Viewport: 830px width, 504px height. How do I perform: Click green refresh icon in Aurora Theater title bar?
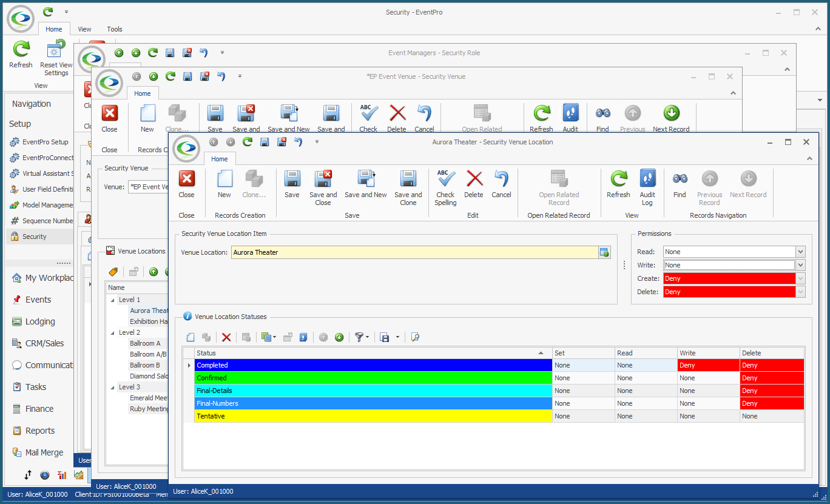pyautogui.click(x=248, y=142)
